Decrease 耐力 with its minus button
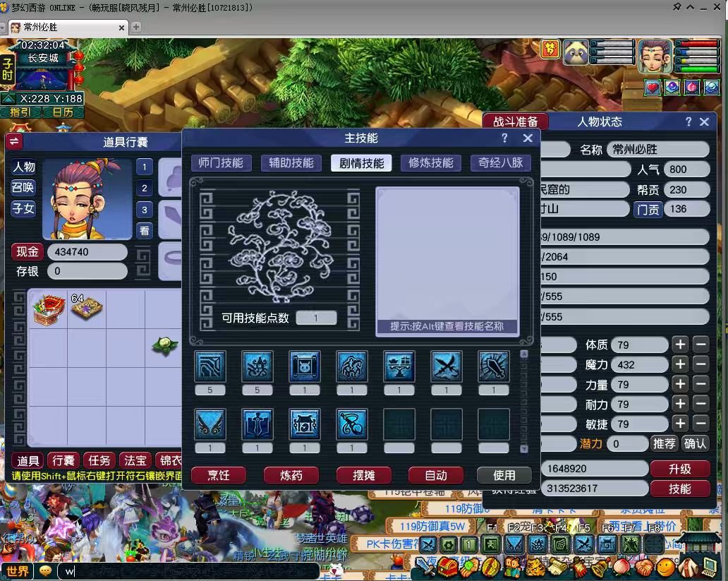 (x=701, y=404)
